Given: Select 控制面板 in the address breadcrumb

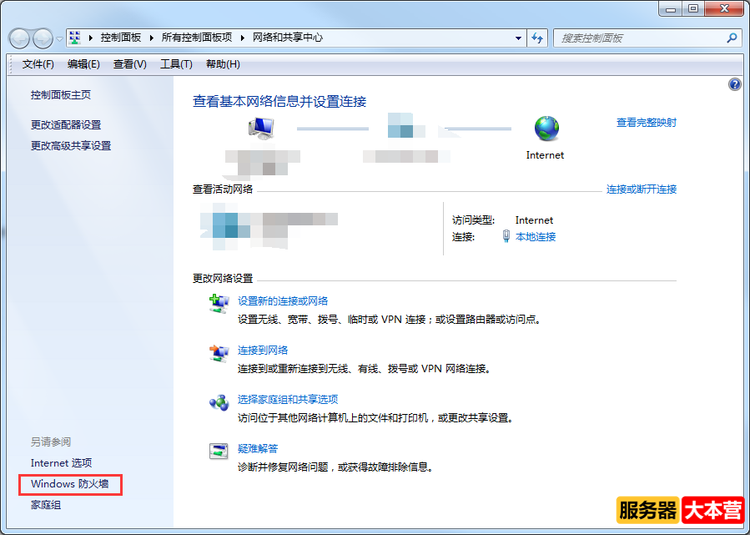Looking at the screenshot, I should coord(121,37).
